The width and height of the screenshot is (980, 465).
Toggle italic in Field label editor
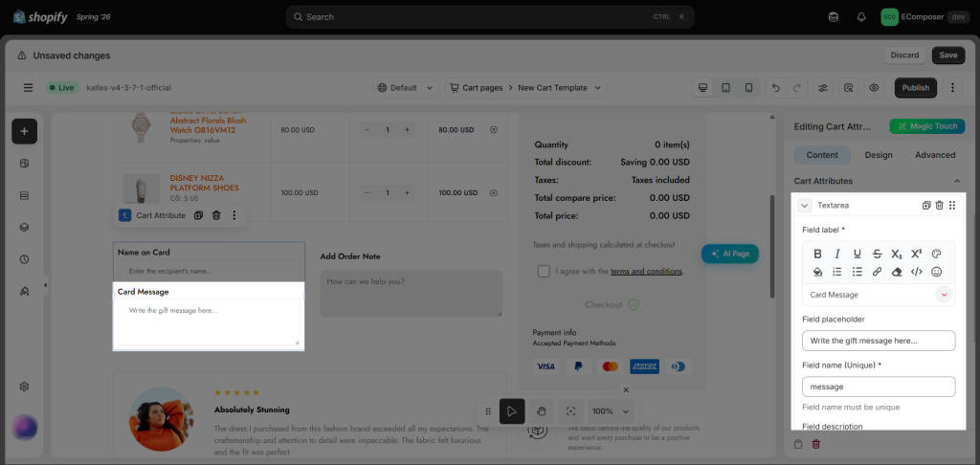coord(837,254)
